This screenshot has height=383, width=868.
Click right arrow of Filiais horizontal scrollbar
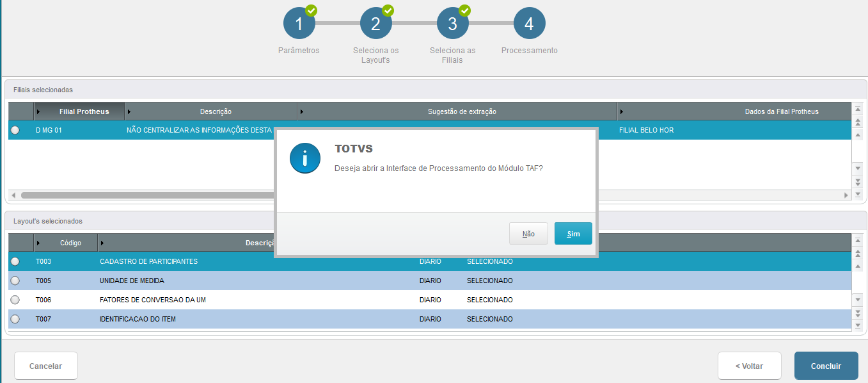coord(846,195)
